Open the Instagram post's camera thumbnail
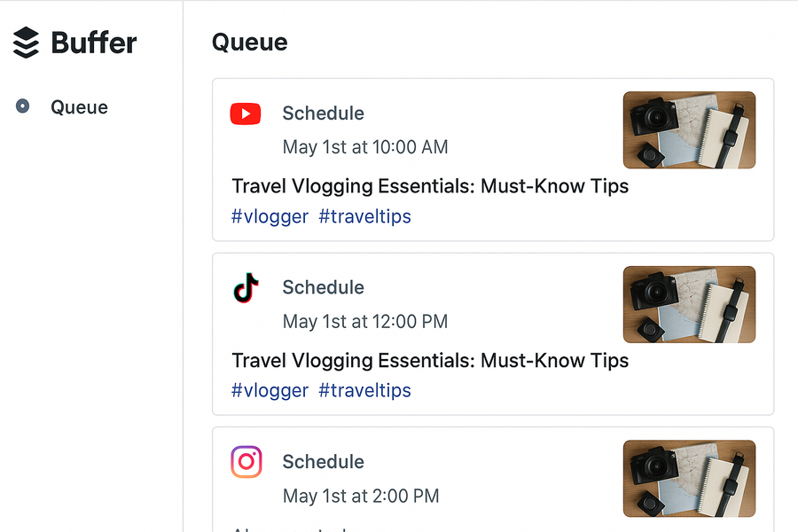798x532 pixels. [689, 479]
